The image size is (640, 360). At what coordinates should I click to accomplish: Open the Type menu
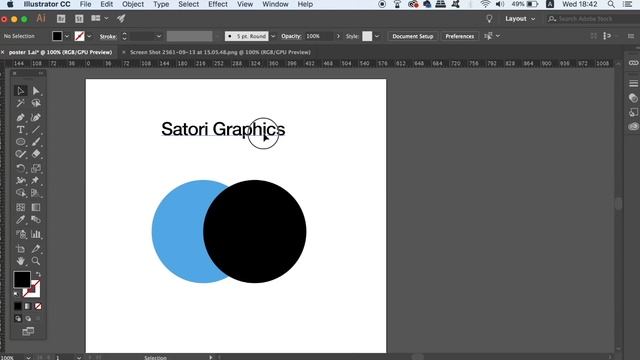[161, 4]
